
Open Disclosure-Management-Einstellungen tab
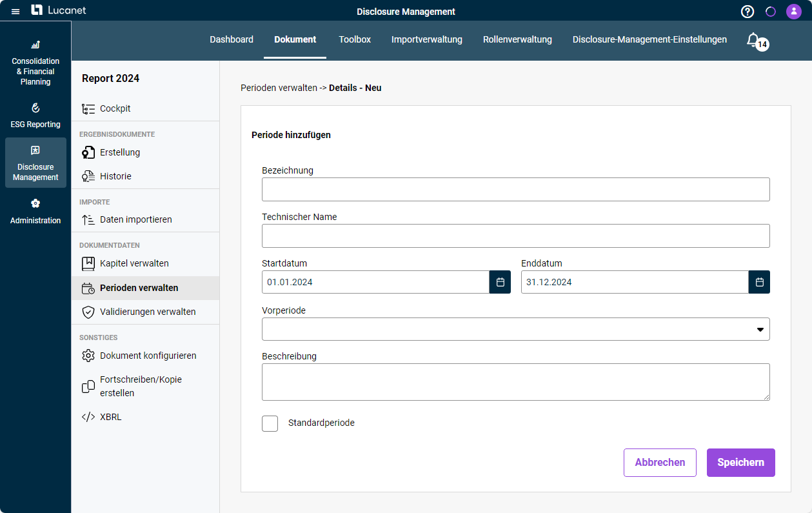pyautogui.click(x=649, y=39)
